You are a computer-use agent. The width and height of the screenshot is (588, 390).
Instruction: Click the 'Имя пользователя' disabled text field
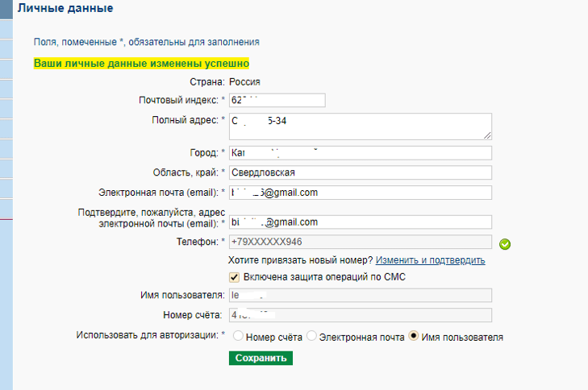point(360,297)
